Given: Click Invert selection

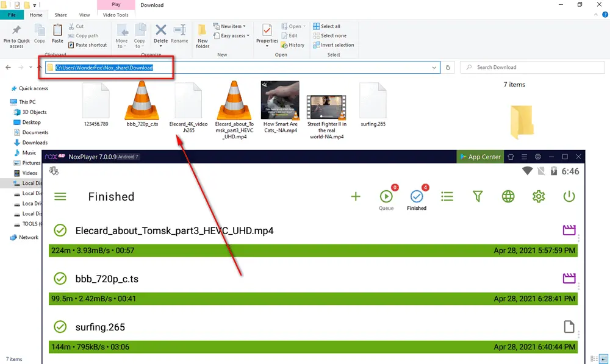Looking at the screenshot, I should click(334, 45).
